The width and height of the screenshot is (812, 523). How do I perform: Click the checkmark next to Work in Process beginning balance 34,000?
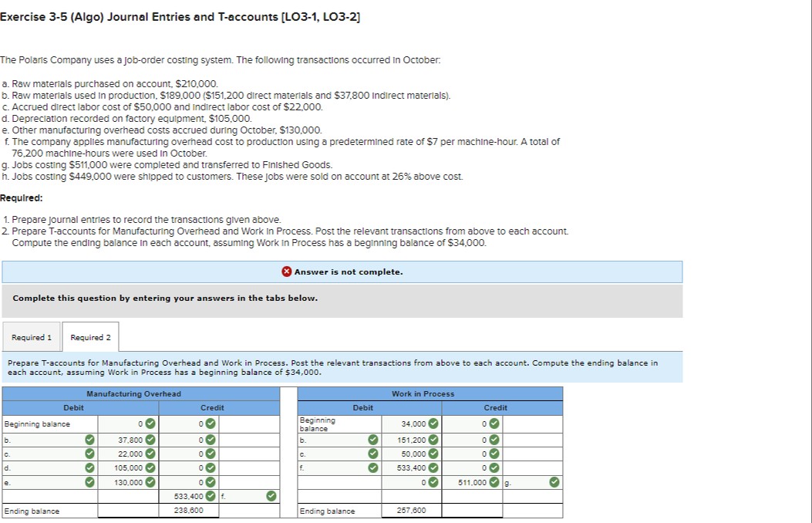(x=432, y=423)
